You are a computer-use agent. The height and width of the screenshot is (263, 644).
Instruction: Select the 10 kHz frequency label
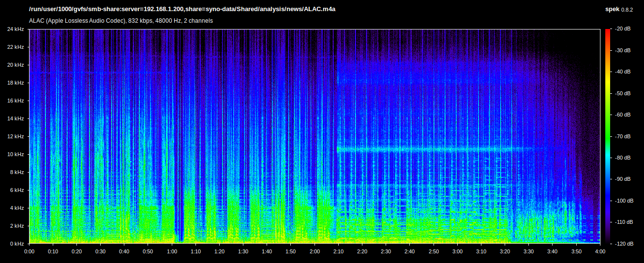15,155
